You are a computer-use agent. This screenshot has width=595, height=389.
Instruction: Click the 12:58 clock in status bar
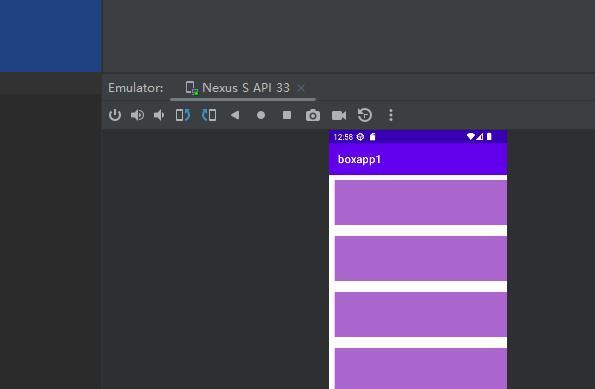[343, 137]
